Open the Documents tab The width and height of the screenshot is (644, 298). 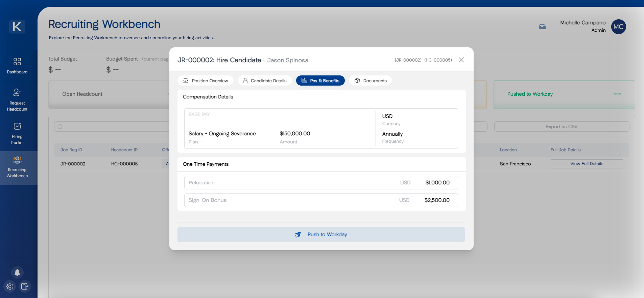coord(371,81)
